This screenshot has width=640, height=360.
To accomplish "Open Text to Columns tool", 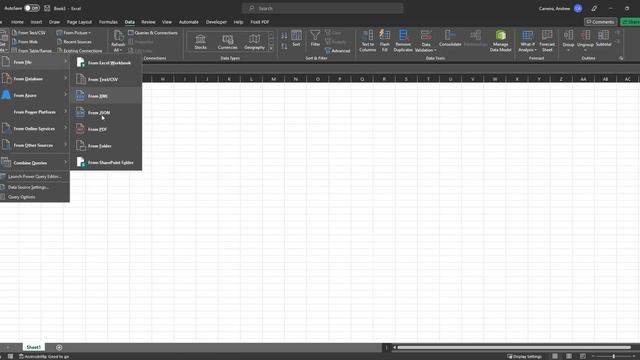I will point(367,41).
